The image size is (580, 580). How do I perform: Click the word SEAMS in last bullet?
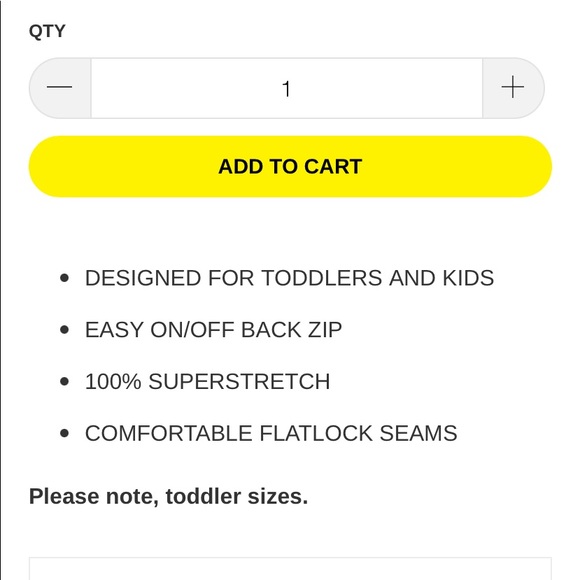click(418, 433)
